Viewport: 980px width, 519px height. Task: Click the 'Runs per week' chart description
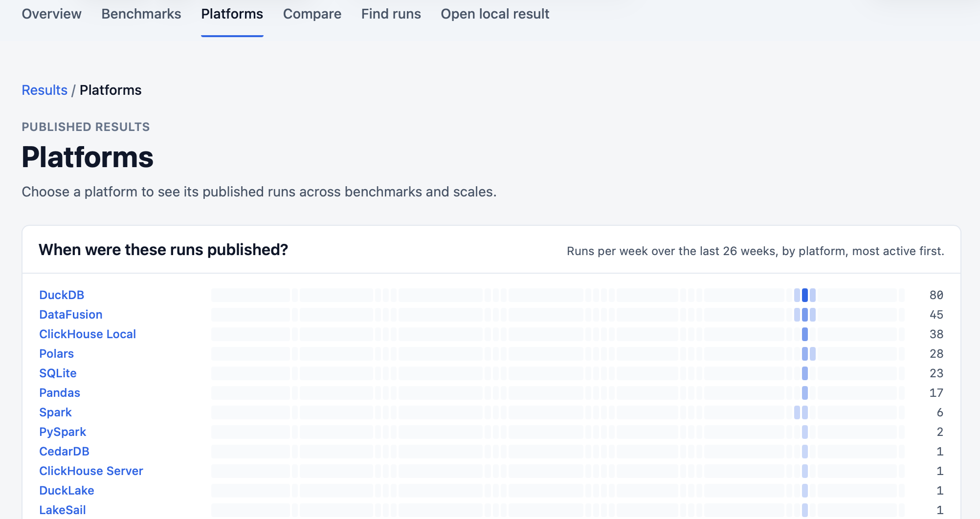(x=755, y=251)
